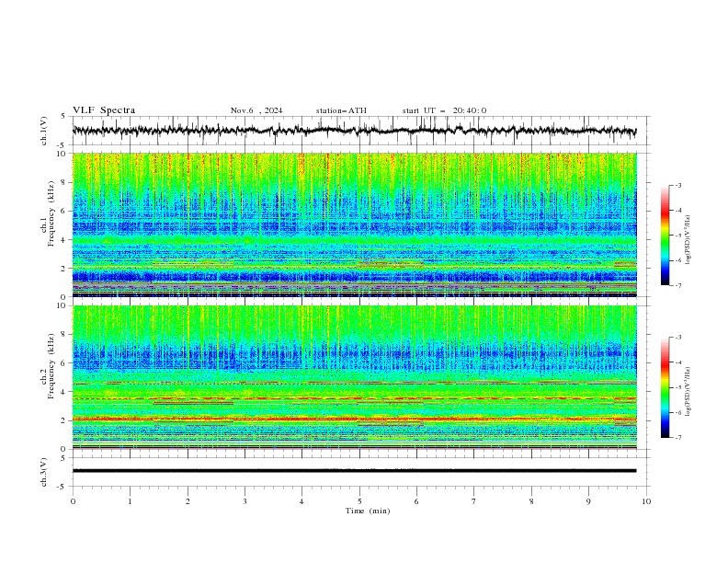The height and width of the screenshot is (563, 728).
Task: Click the "-3" label on ch.1 color bar
Action: 678,185
